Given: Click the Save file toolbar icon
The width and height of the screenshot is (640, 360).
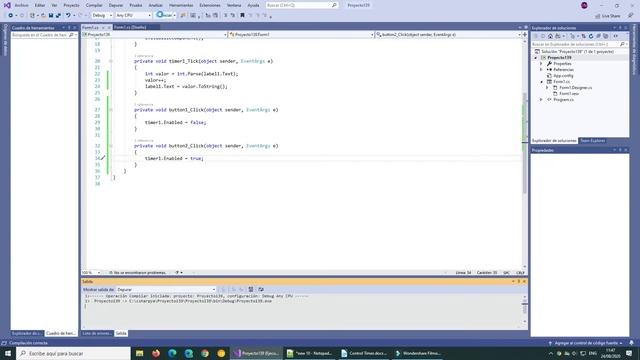Looking at the screenshot, I should pyautogui.click(x=51, y=16).
